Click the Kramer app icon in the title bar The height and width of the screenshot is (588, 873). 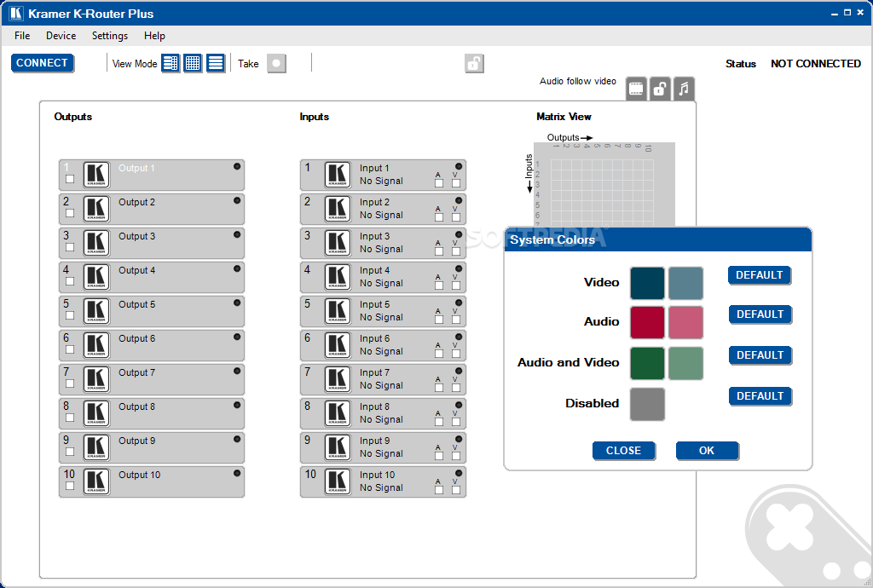click(x=16, y=13)
